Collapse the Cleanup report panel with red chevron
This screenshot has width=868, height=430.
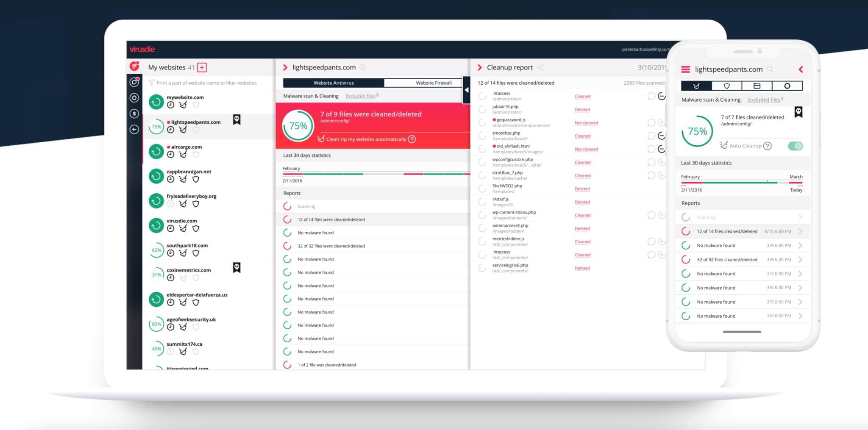(480, 67)
